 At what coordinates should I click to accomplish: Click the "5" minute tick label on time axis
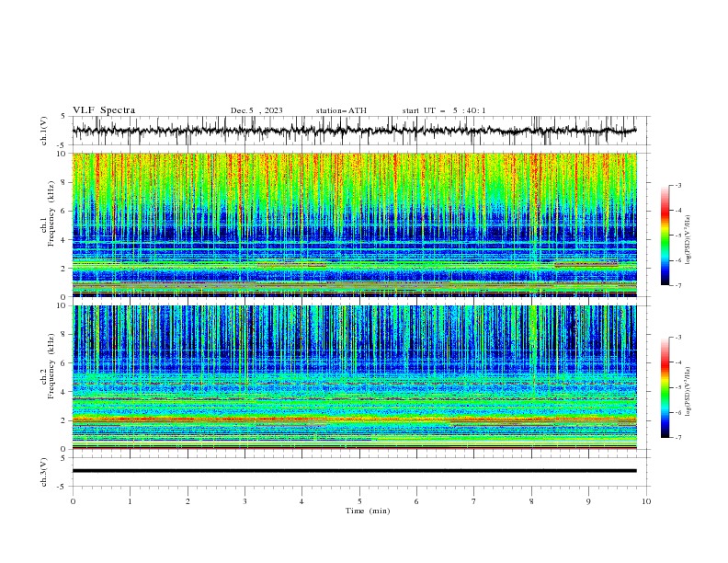pyautogui.click(x=359, y=501)
